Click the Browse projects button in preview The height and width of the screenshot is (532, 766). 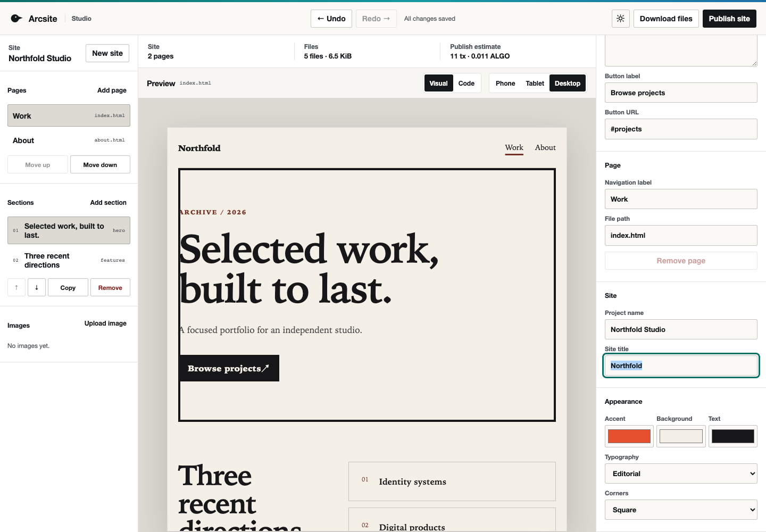[x=229, y=368]
